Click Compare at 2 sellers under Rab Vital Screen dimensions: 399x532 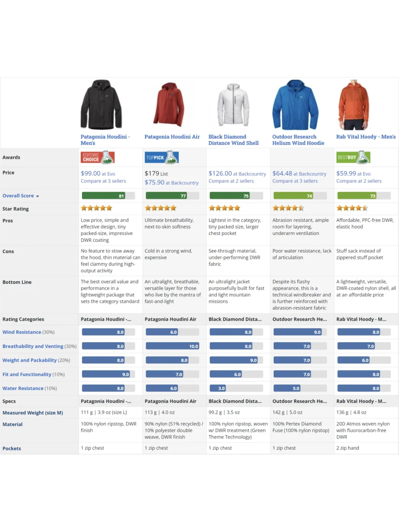(359, 181)
